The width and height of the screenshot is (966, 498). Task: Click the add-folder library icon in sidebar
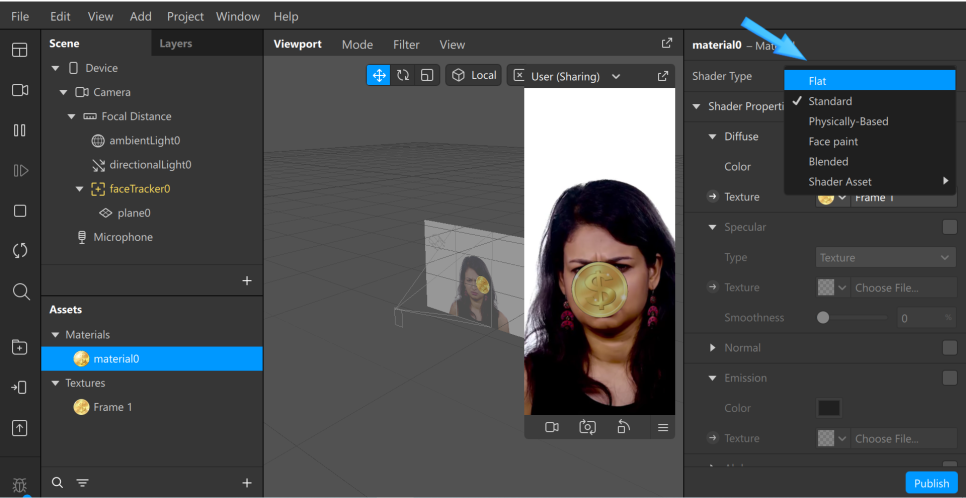click(x=20, y=347)
